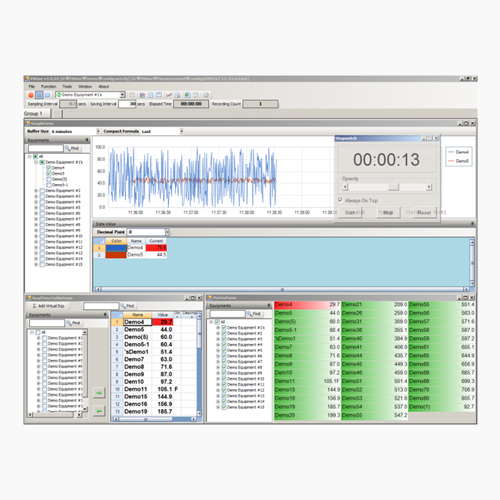Click Start in the Stopwatch window

point(350,212)
